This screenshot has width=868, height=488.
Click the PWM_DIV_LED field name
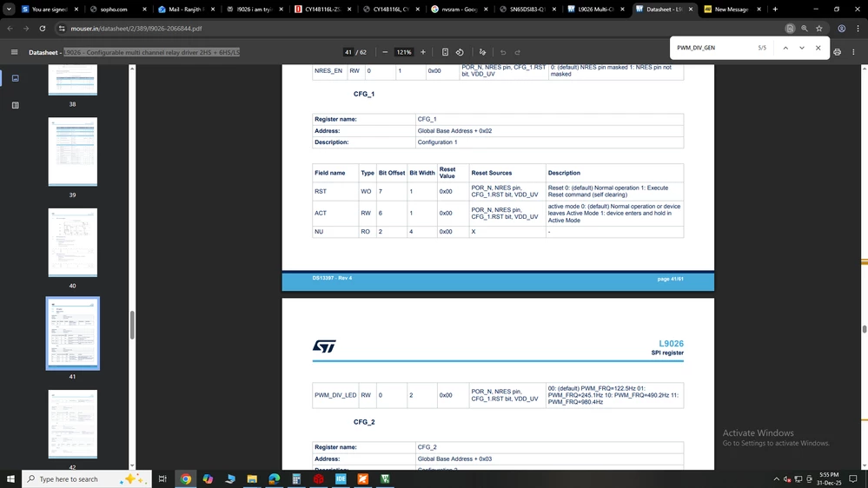tap(335, 395)
